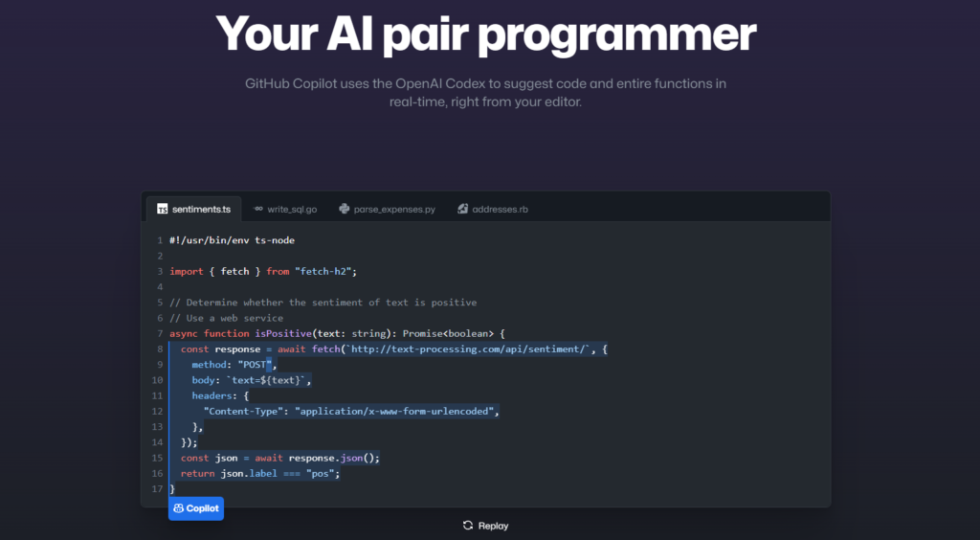Click the "POST" method string
The image size is (980, 540).
(x=255, y=365)
